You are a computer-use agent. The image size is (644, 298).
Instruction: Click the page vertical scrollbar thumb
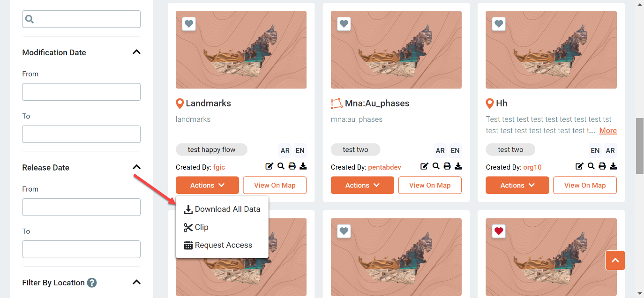click(x=639, y=146)
